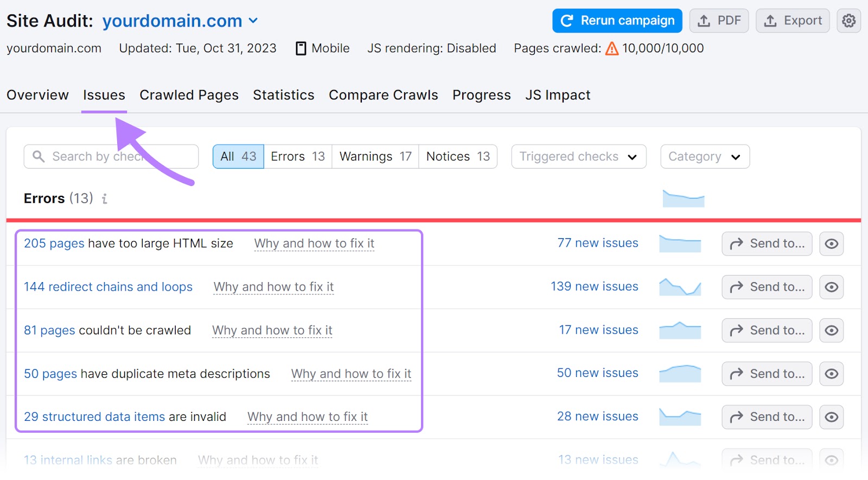
Task: Click the Search by check input field
Action: point(111,157)
